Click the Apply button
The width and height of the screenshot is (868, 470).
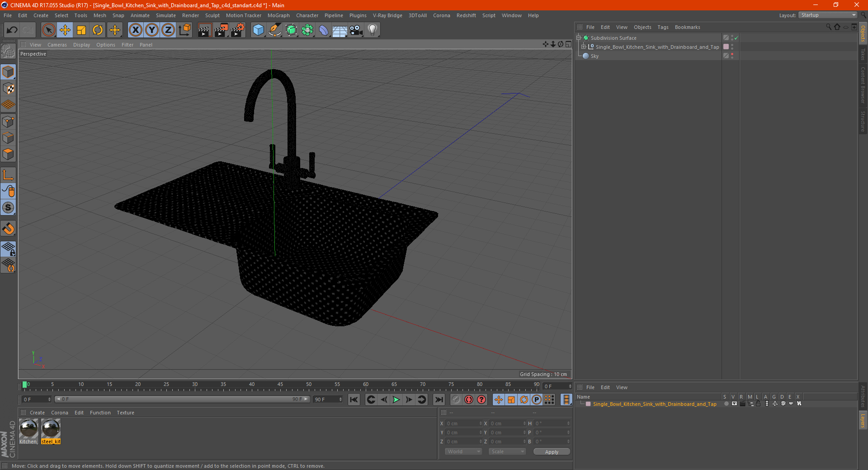pos(552,452)
